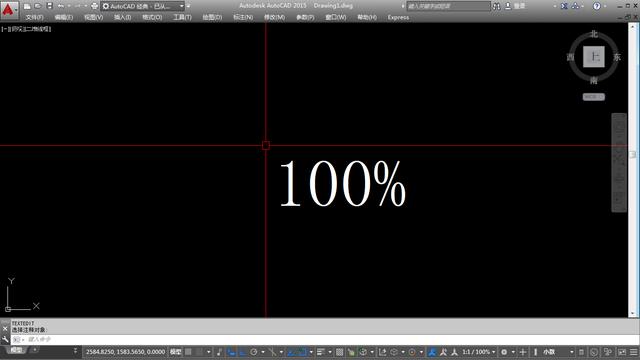
Task: Click the 100% text object in the drawing
Action: (343, 183)
